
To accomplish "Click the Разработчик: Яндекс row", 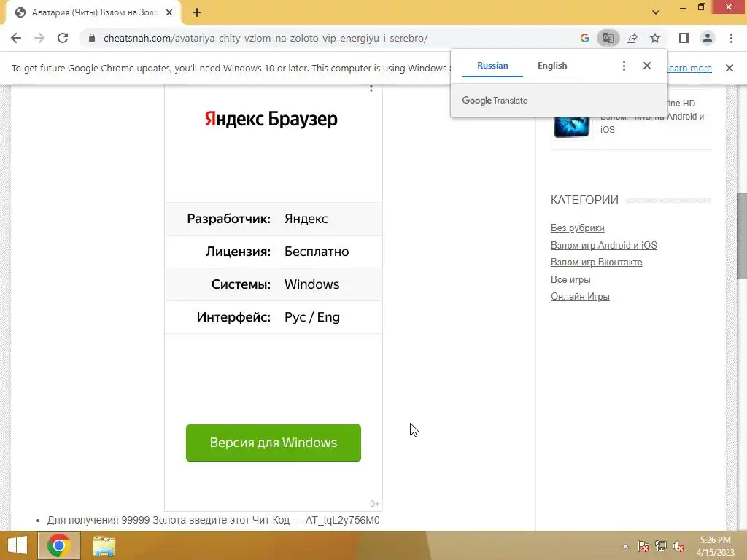I will coord(274,219).
